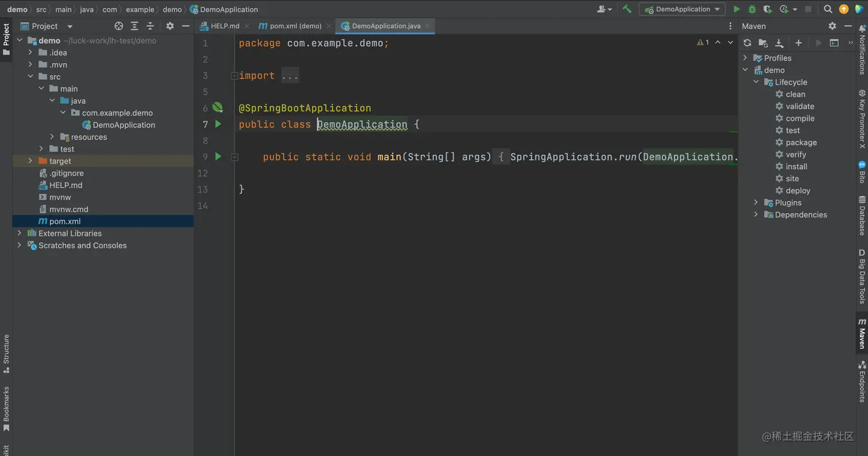Go to previous highlighted error arrow
This screenshot has width=868, height=456.
[718, 42]
